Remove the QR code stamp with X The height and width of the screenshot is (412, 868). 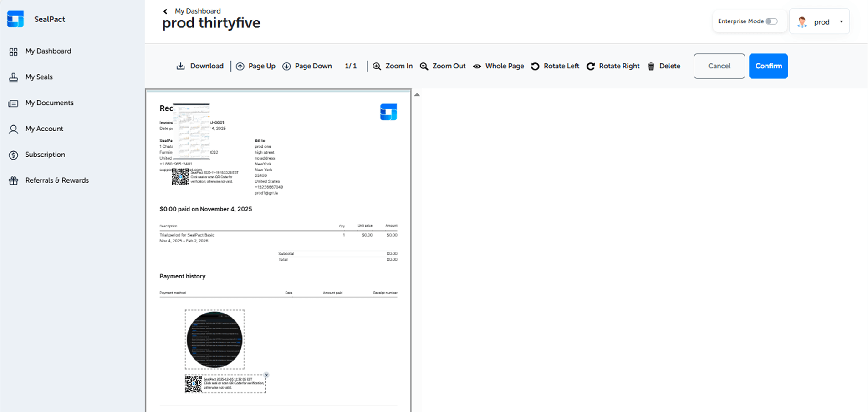(x=266, y=375)
